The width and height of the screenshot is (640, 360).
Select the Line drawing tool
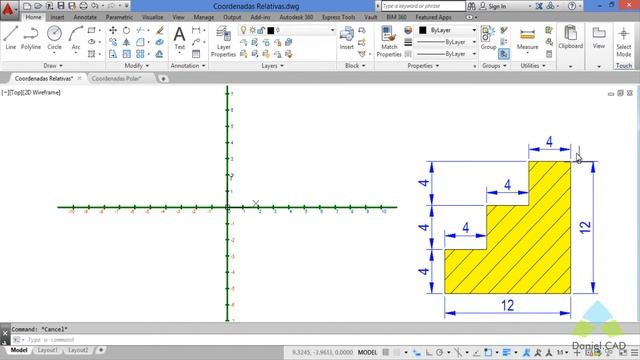click(x=11, y=38)
